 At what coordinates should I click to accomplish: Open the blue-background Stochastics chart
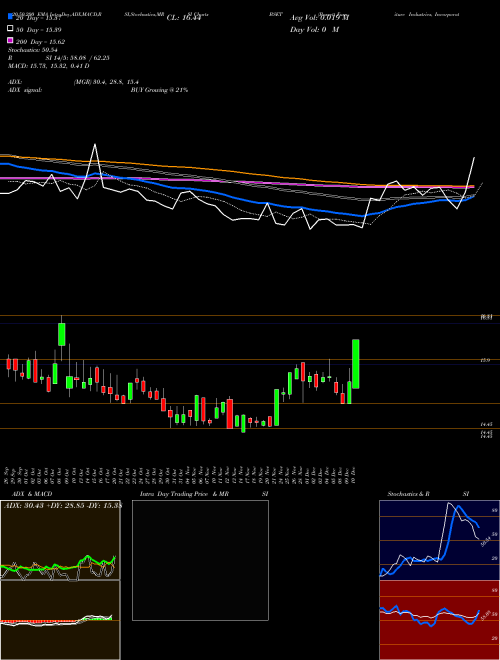pos(439,540)
